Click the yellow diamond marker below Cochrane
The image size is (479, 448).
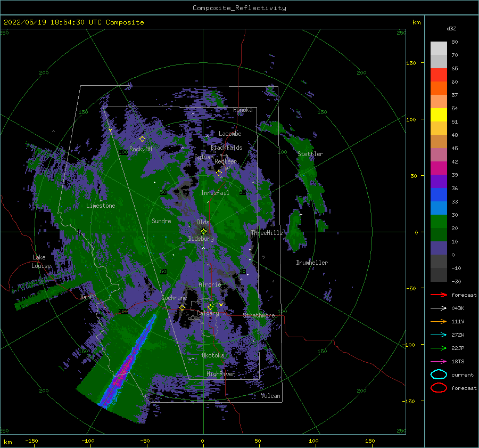pos(182,307)
